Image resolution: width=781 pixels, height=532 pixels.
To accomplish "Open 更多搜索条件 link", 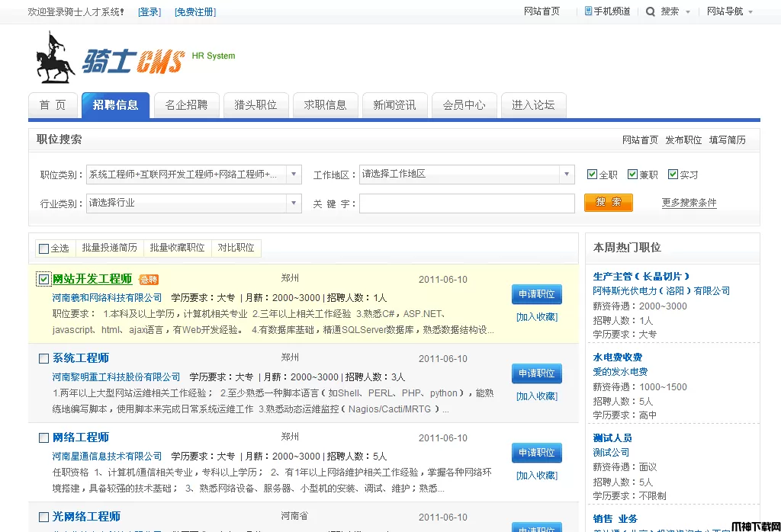I will pos(689,203).
